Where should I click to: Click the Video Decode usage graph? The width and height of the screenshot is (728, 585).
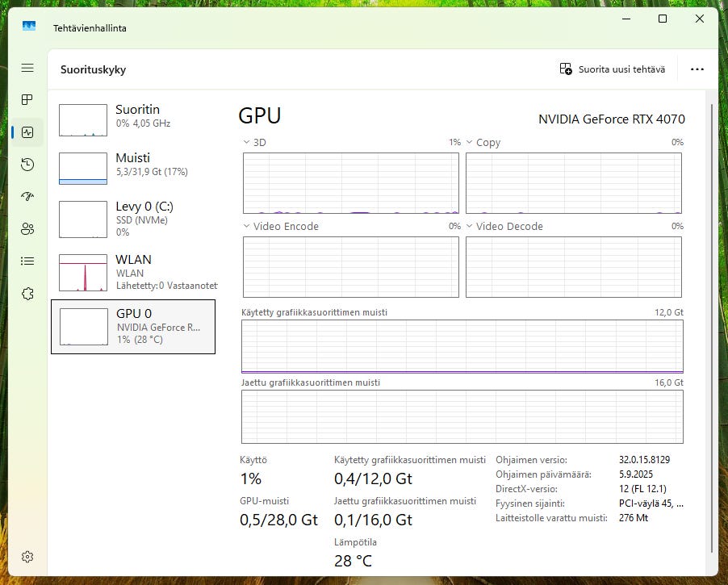coord(574,267)
